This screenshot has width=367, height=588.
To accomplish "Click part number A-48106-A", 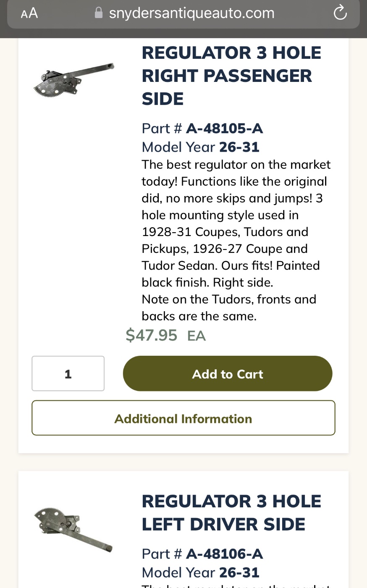I will tap(224, 554).
